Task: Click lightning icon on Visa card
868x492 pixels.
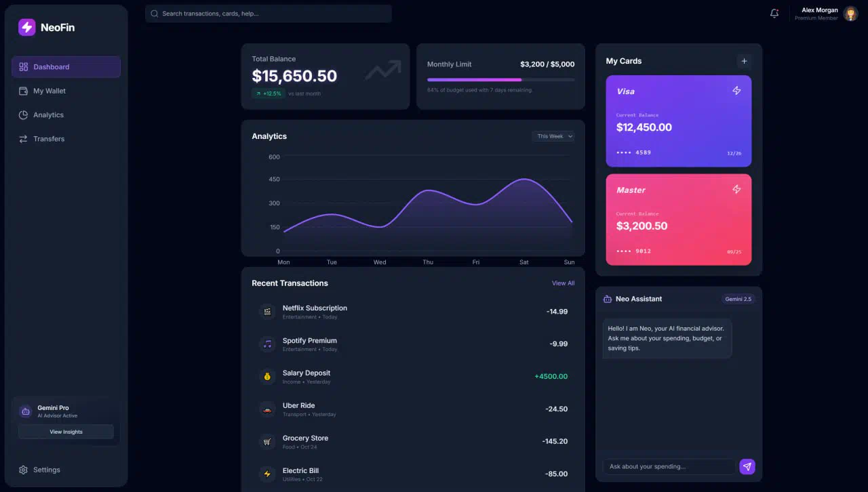Action: (x=736, y=91)
